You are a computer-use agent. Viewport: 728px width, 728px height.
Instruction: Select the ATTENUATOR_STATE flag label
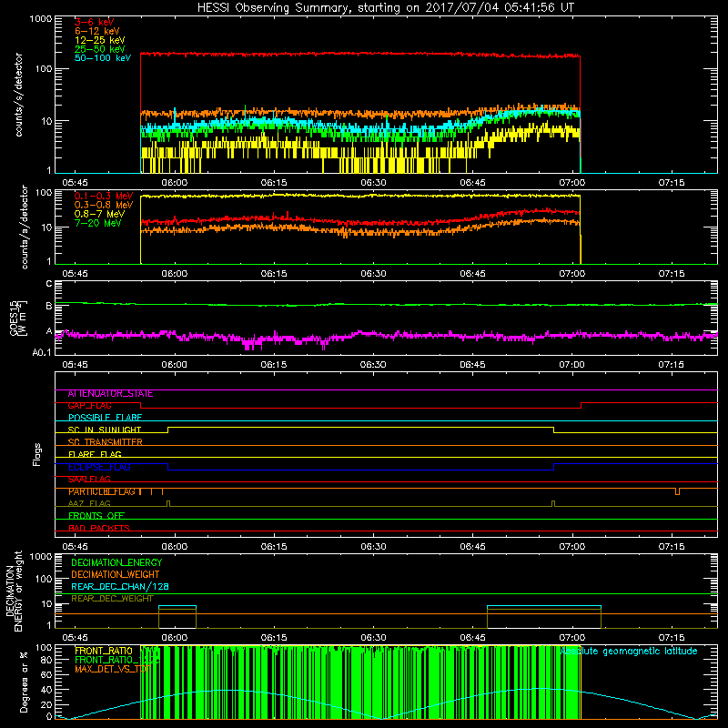[x=110, y=394]
